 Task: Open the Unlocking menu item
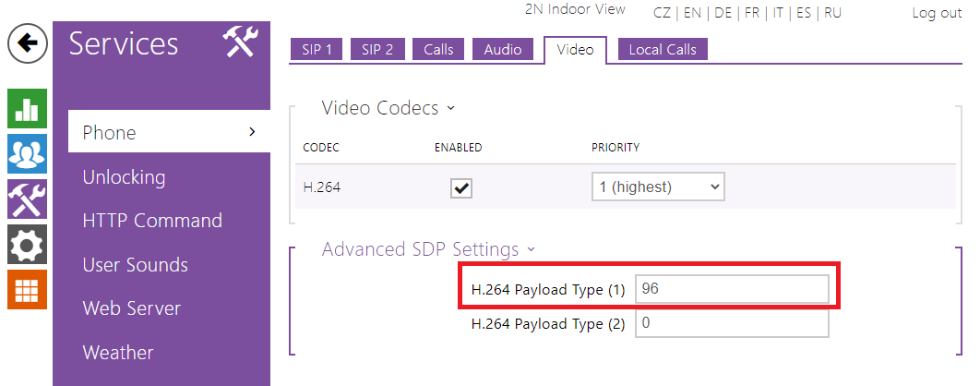124,177
